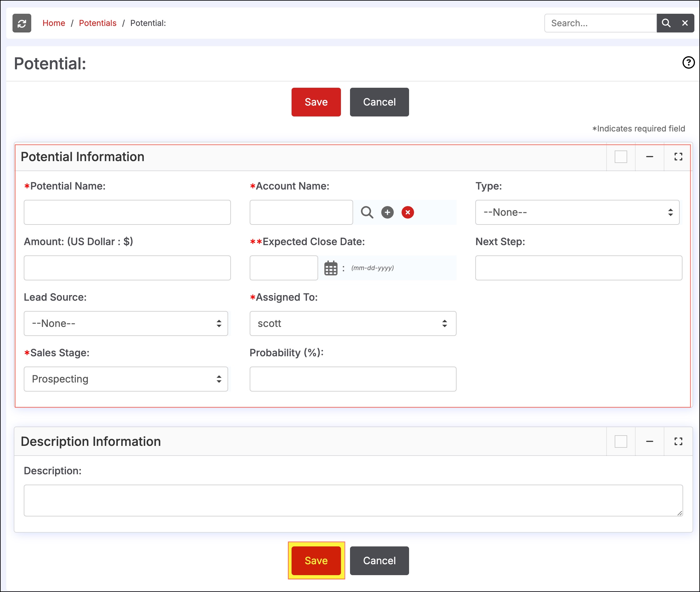
Task: Click the bottom Cancel button
Action: [379, 560]
